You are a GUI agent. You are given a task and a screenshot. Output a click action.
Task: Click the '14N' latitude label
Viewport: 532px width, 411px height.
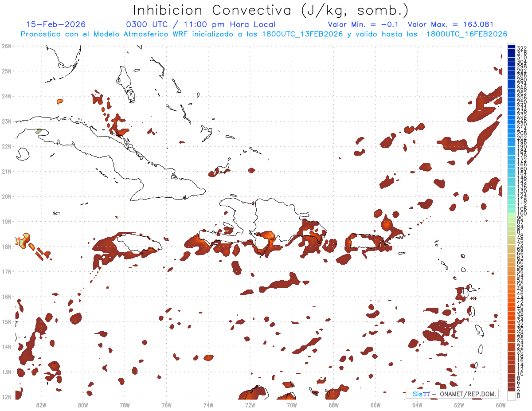pos(6,347)
